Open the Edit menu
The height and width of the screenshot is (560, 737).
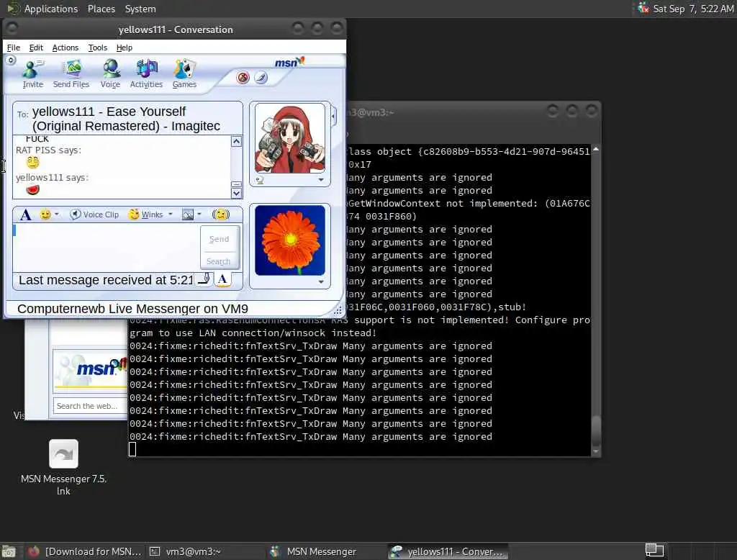tap(36, 48)
